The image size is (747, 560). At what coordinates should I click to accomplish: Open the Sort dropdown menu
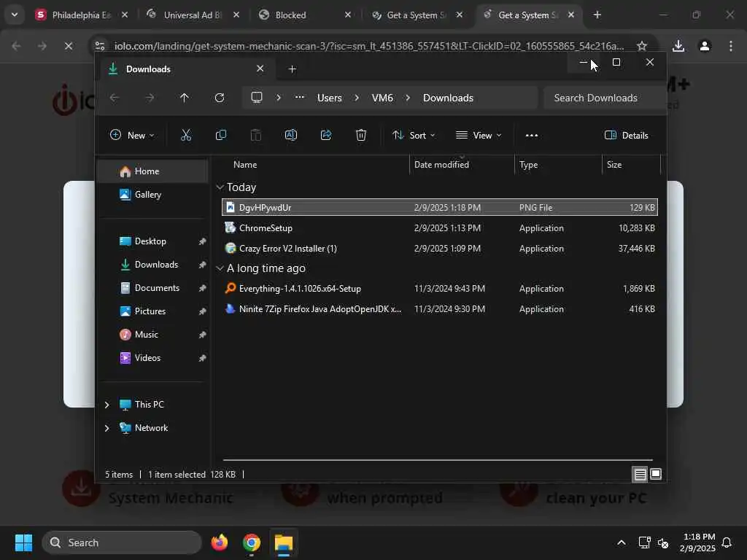coord(414,135)
